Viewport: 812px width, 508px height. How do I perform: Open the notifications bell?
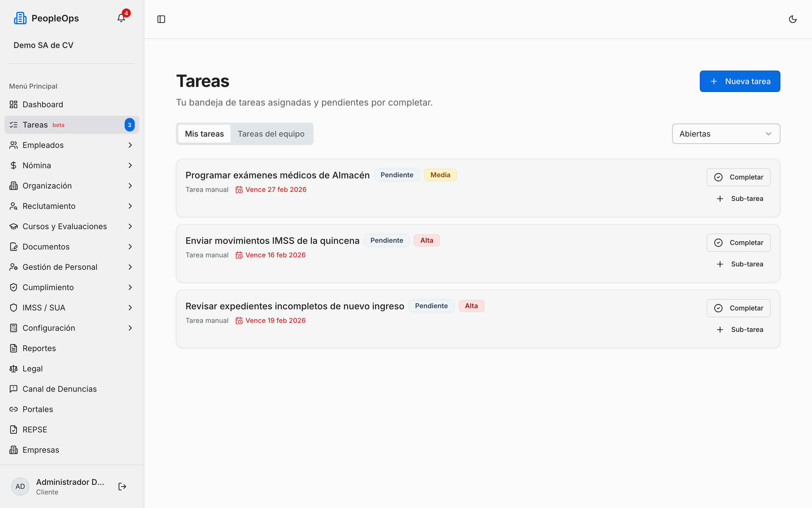pyautogui.click(x=121, y=18)
